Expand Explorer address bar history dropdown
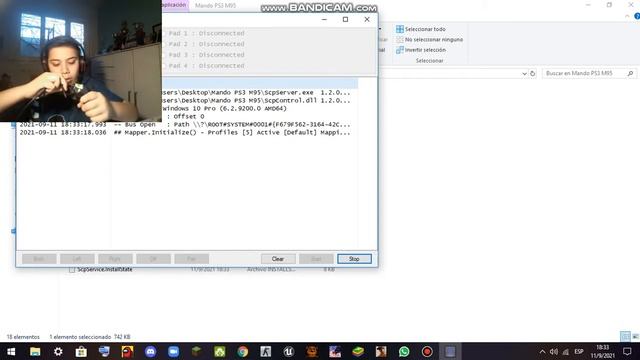The width and height of the screenshot is (640, 360). click(x=524, y=73)
